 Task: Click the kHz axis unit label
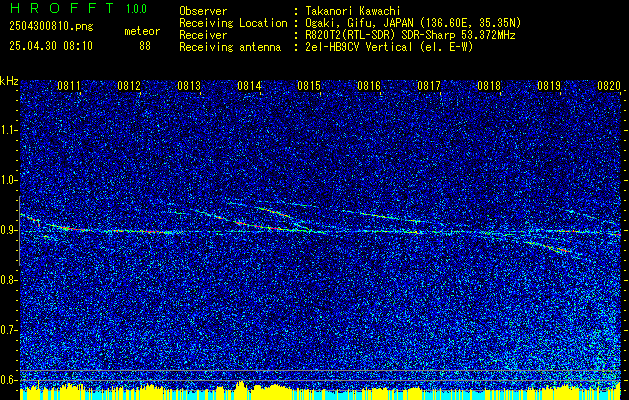pos(9,81)
